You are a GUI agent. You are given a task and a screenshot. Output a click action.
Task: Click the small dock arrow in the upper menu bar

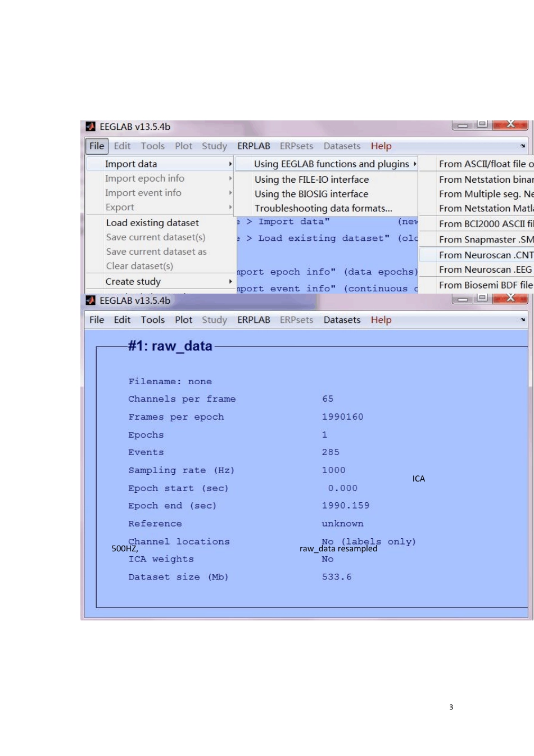point(523,146)
